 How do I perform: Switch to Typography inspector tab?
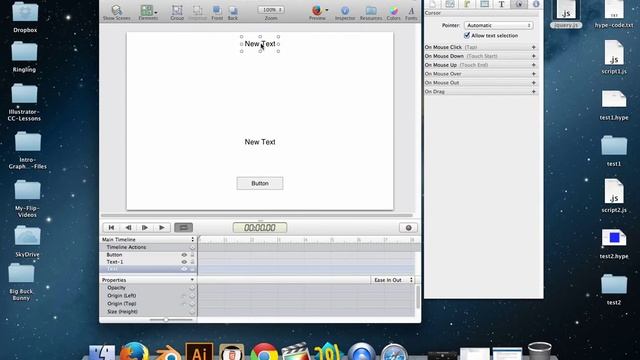[501, 4]
